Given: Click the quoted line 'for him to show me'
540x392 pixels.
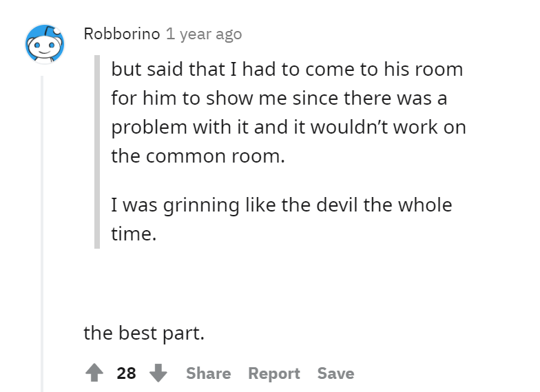Looking at the screenshot, I should [x=183, y=98].
